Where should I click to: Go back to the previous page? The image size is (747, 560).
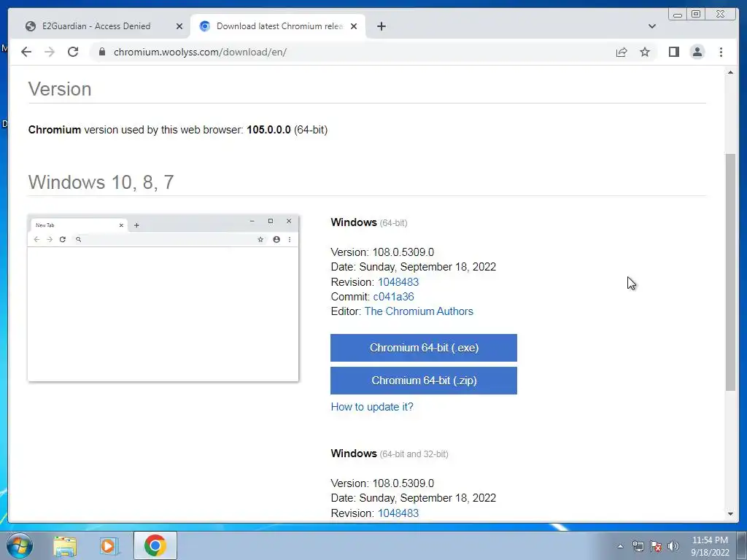pos(26,52)
